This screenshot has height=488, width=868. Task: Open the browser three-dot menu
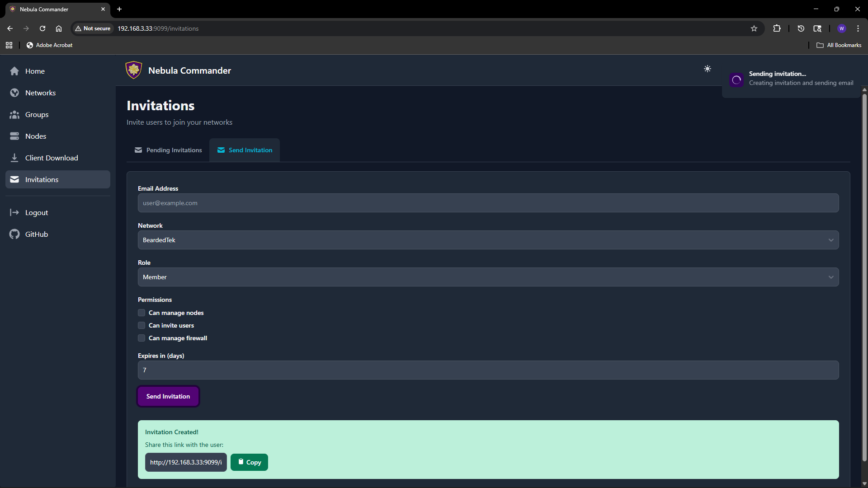pos(858,28)
